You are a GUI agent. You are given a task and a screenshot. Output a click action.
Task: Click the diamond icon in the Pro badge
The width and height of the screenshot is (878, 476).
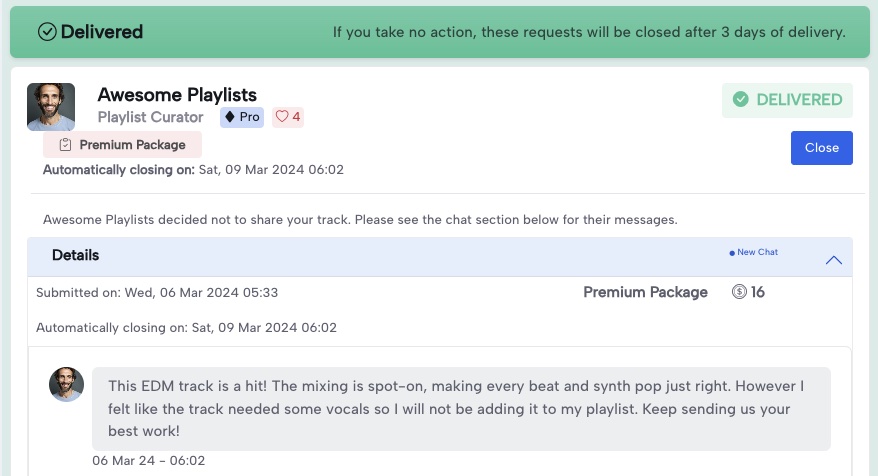(230, 117)
